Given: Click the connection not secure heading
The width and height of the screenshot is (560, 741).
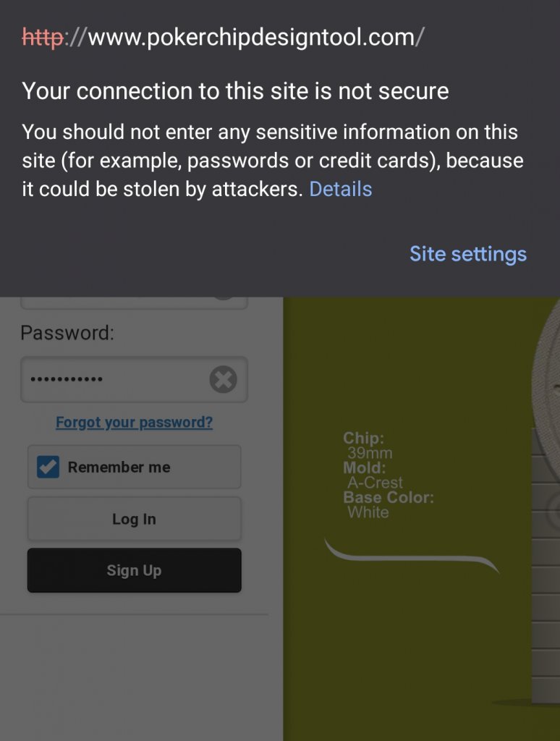Looking at the screenshot, I should click(x=235, y=91).
